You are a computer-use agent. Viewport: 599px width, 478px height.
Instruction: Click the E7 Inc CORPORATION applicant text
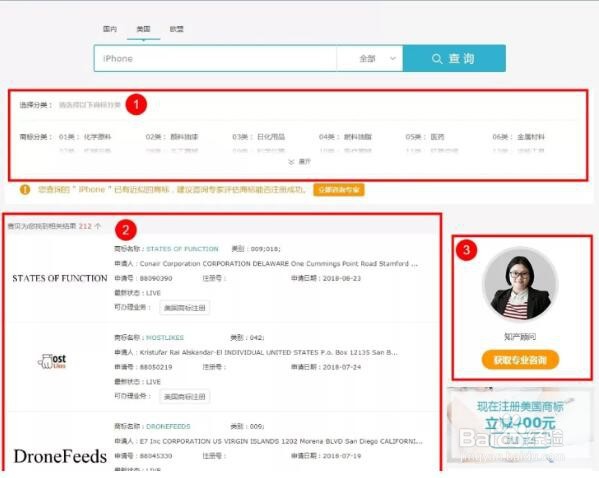[281, 441]
